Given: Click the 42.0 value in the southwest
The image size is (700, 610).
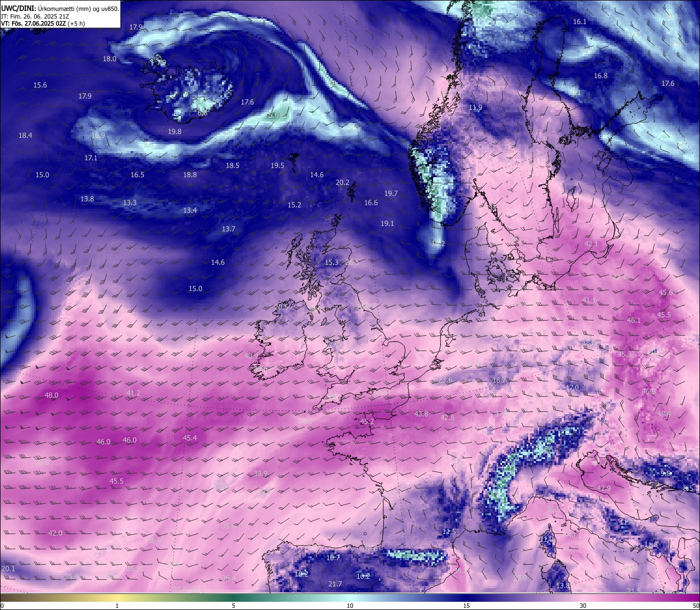Looking at the screenshot, I should pos(55,533).
